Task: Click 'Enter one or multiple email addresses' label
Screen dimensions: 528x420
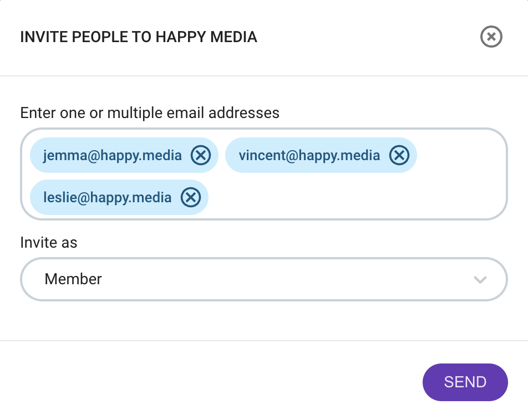Action: pyautogui.click(x=150, y=112)
